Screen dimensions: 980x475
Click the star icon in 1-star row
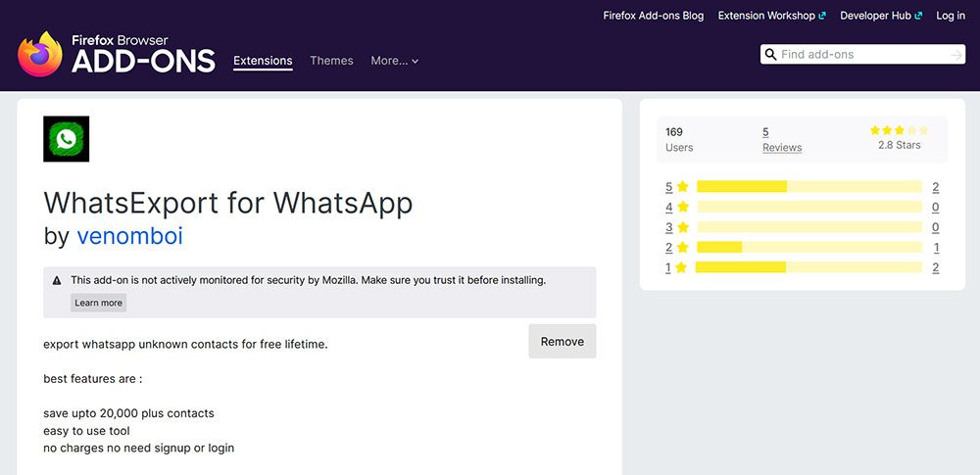coord(681,267)
